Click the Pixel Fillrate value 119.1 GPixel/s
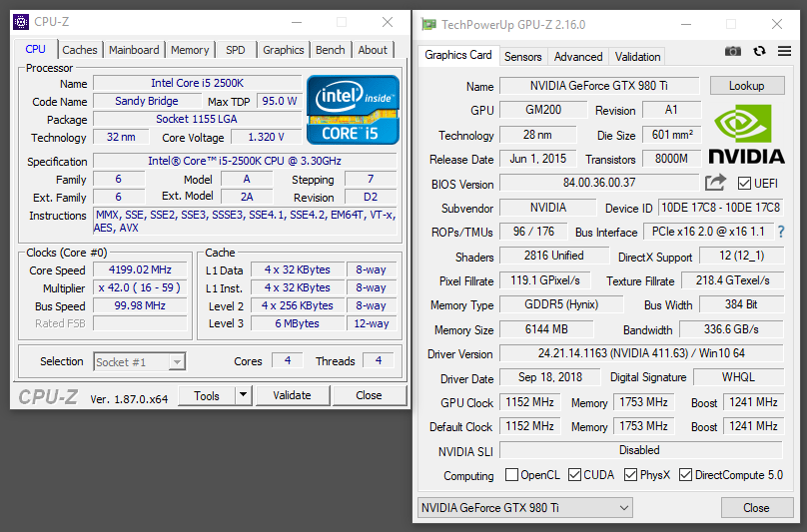Viewport: 807px width, 532px height. (545, 280)
